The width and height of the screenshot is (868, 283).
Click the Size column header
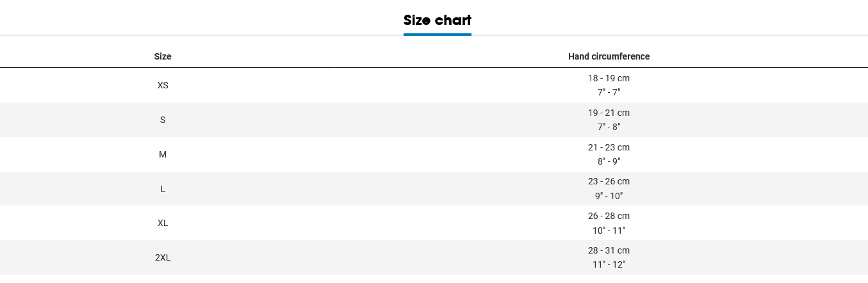click(163, 56)
